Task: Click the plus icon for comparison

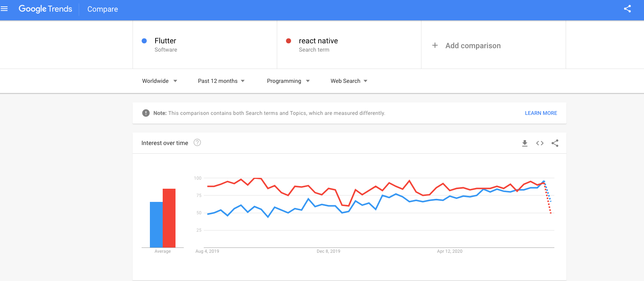Action: tap(435, 45)
